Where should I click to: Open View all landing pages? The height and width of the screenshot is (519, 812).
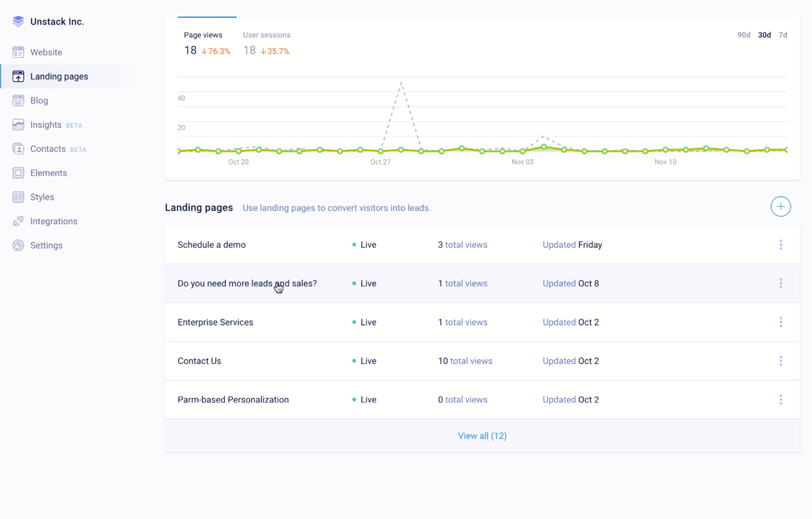point(482,435)
